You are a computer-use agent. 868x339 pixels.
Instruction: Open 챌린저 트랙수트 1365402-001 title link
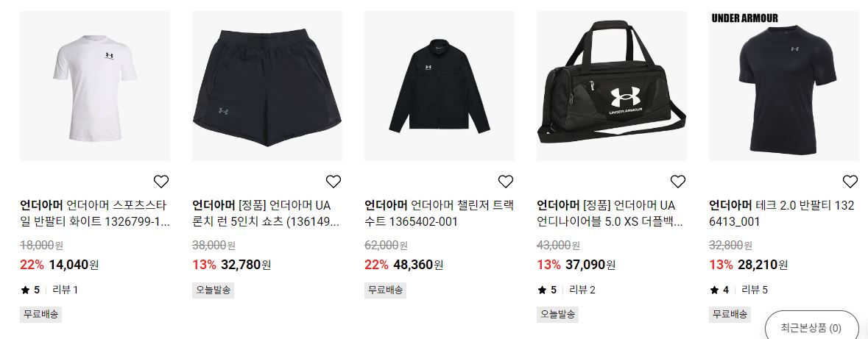tap(439, 214)
